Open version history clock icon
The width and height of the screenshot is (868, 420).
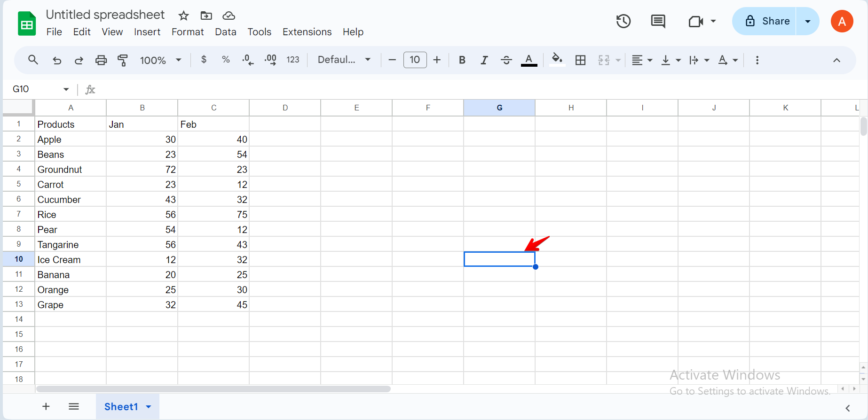(x=623, y=21)
